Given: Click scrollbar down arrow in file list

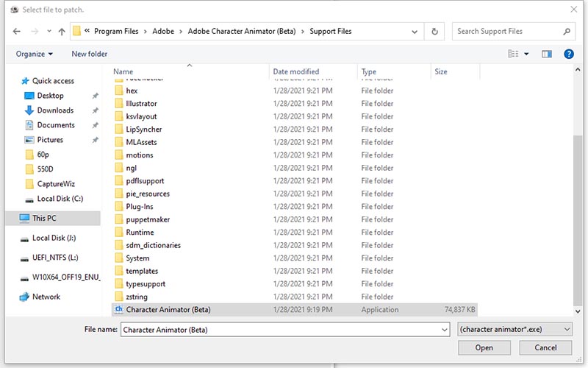Looking at the screenshot, I should point(578,311).
